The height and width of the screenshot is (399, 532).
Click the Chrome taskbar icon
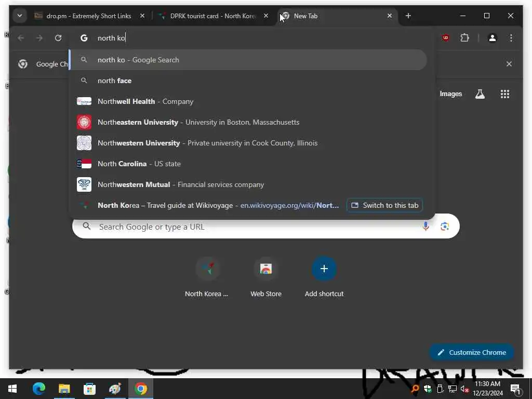pyautogui.click(x=140, y=389)
